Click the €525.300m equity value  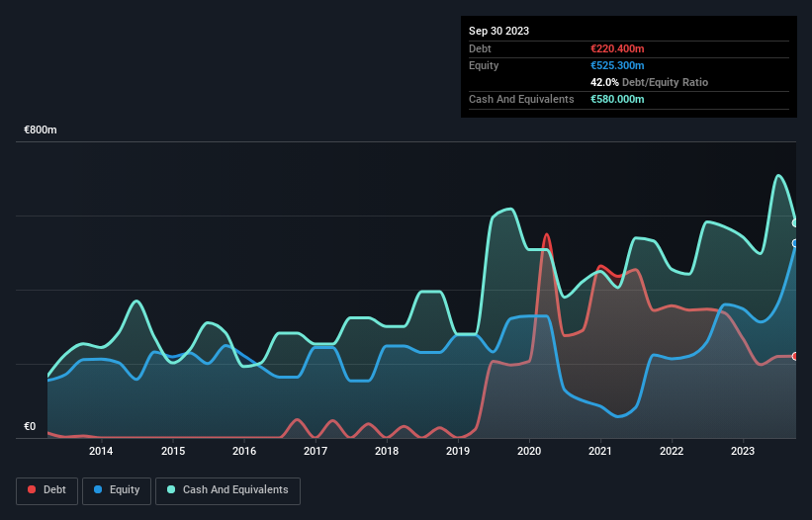pos(617,65)
